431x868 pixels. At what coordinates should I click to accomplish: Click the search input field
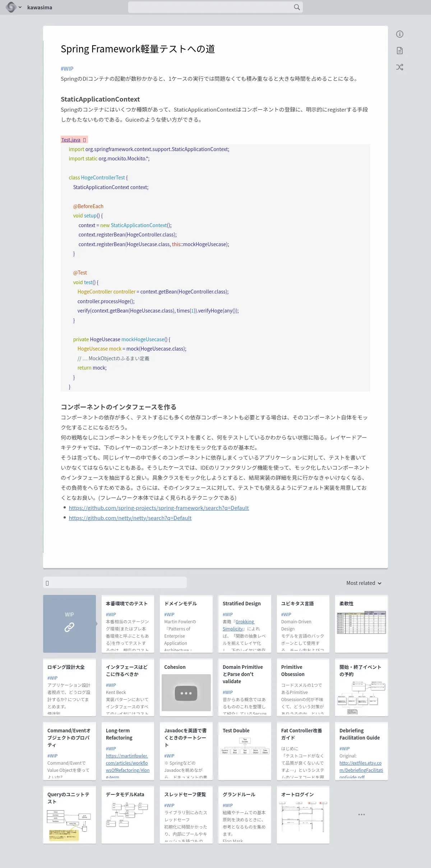pos(215,7)
